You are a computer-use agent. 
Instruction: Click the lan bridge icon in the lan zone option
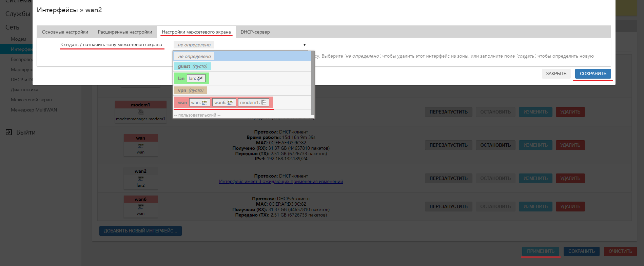point(200,78)
